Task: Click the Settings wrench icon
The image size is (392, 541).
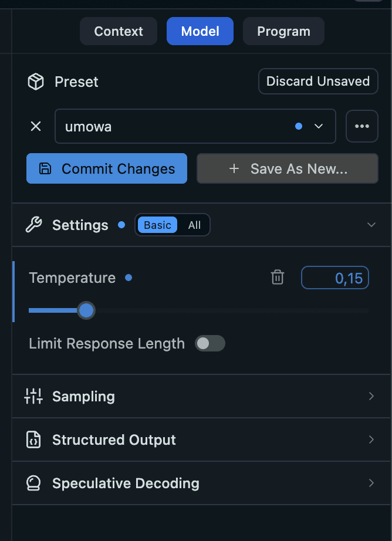Action: coord(34,225)
